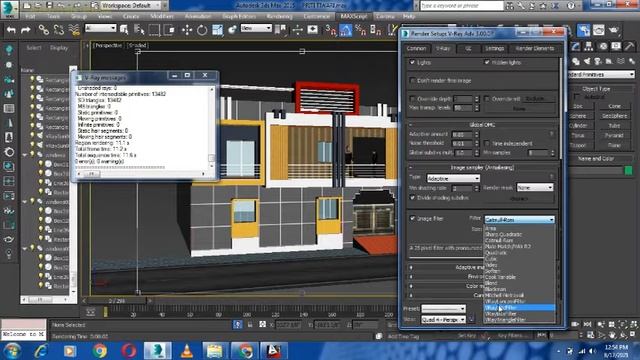Click the green object color swatch
Screen dimensions: 640x360
(629, 170)
